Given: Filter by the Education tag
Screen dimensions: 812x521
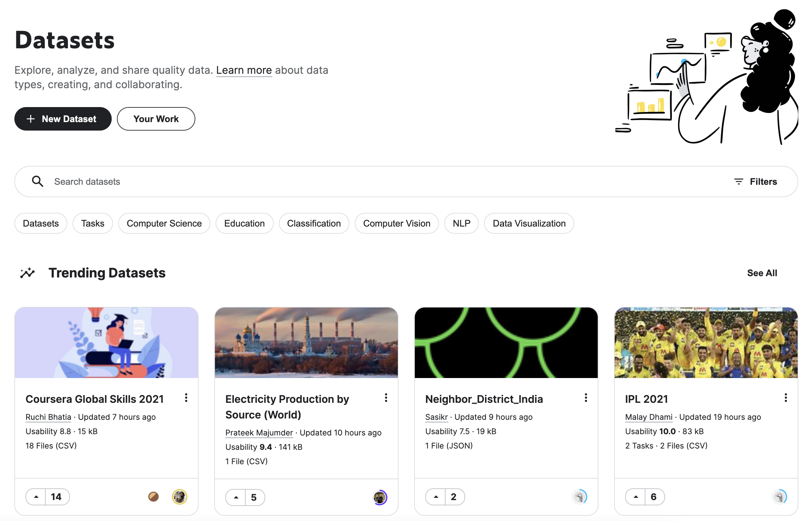Looking at the screenshot, I should click(x=244, y=223).
